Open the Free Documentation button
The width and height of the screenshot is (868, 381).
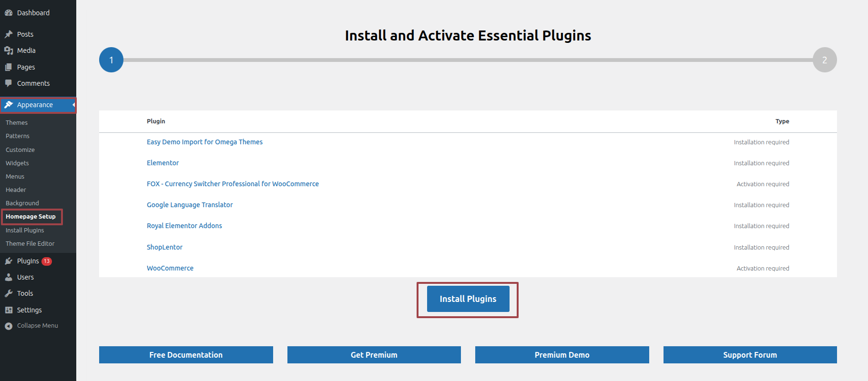point(186,355)
